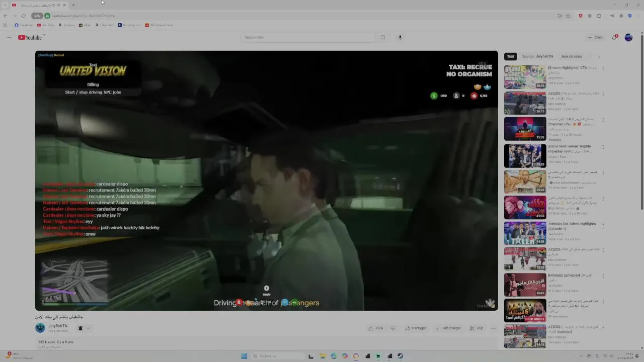
Task: Open the YouTube bookmark
Action: point(45,25)
